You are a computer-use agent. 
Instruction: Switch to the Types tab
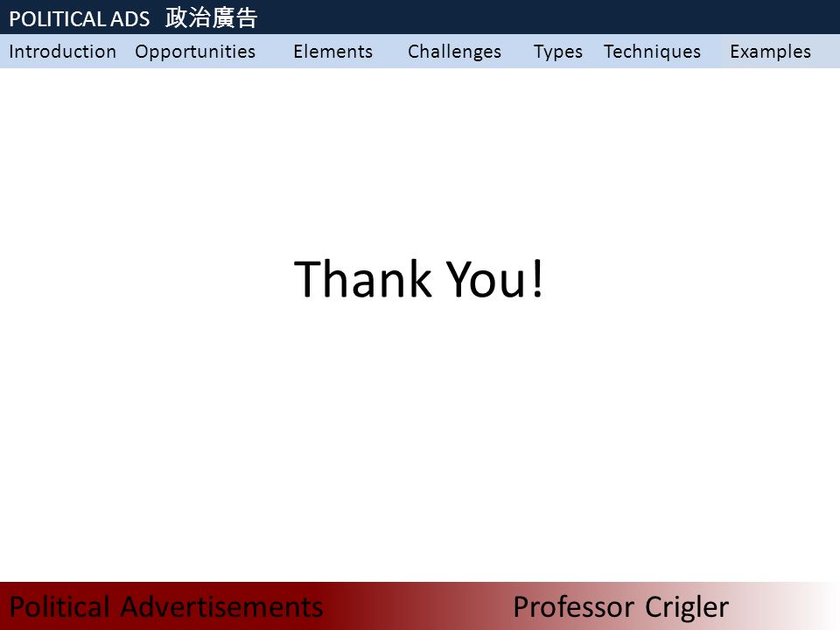tap(557, 52)
